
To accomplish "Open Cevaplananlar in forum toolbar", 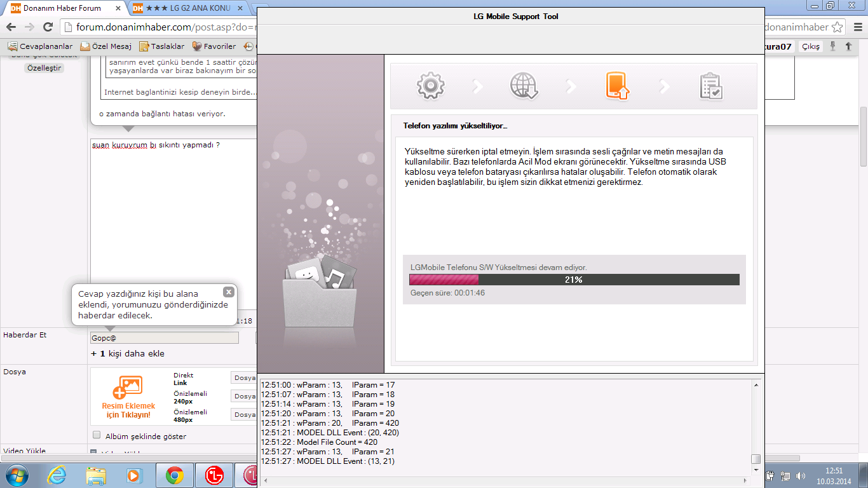I will point(40,46).
